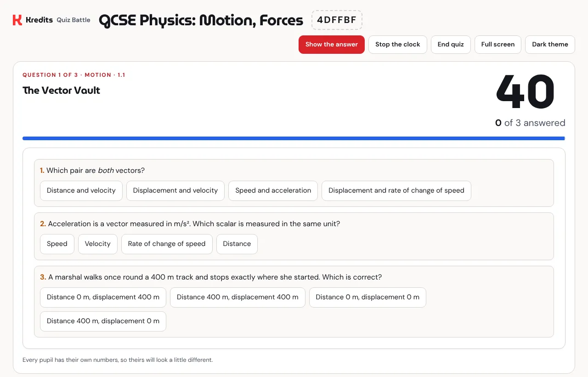This screenshot has width=588, height=377.
Task: Click the '0 of 3 answered' counter
Action: [530, 123]
